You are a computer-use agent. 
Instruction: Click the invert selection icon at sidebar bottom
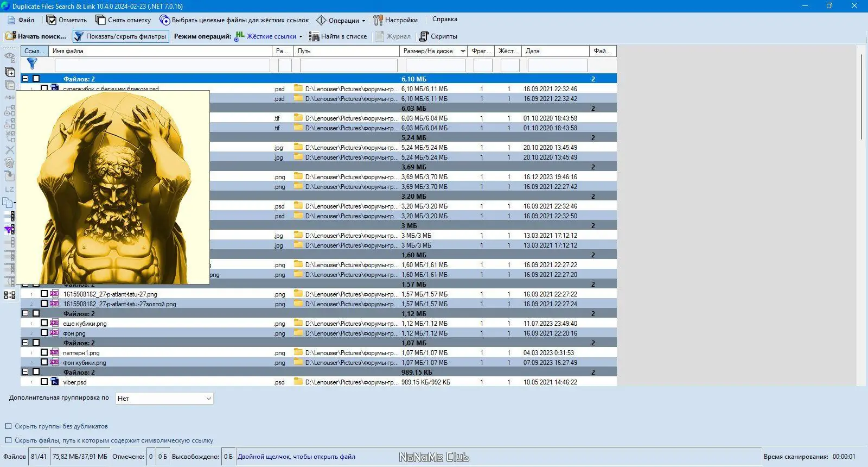10,295
